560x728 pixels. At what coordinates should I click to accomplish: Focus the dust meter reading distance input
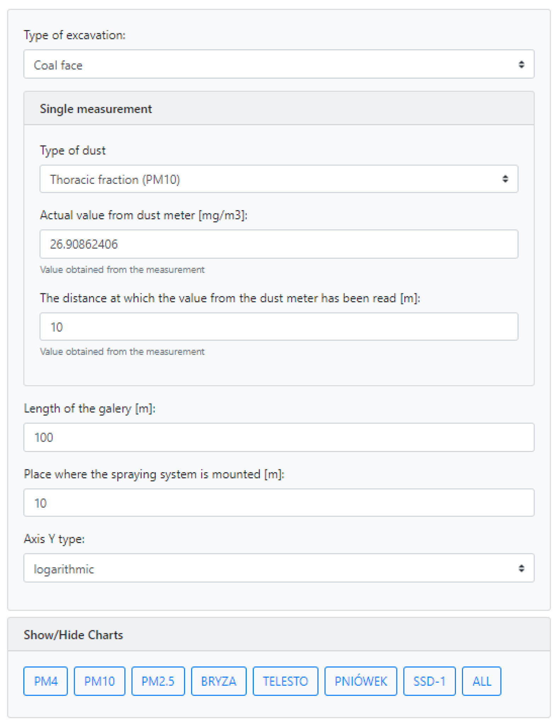click(x=279, y=326)
